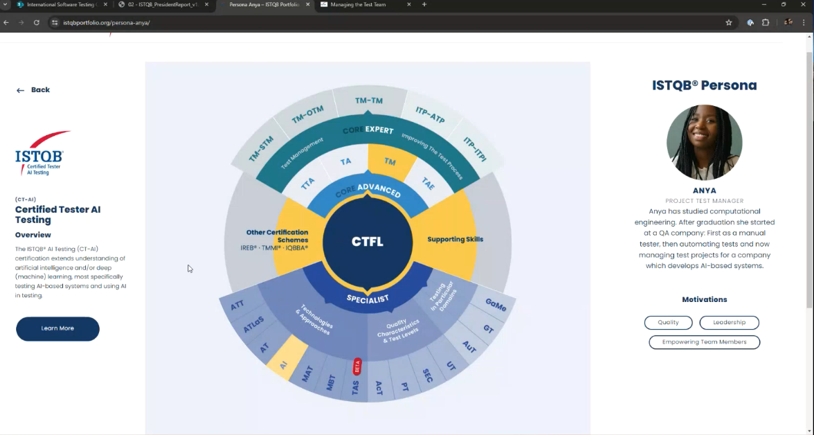
Task: Click the Project Test Manager subtitle
Action: [704, 201]
